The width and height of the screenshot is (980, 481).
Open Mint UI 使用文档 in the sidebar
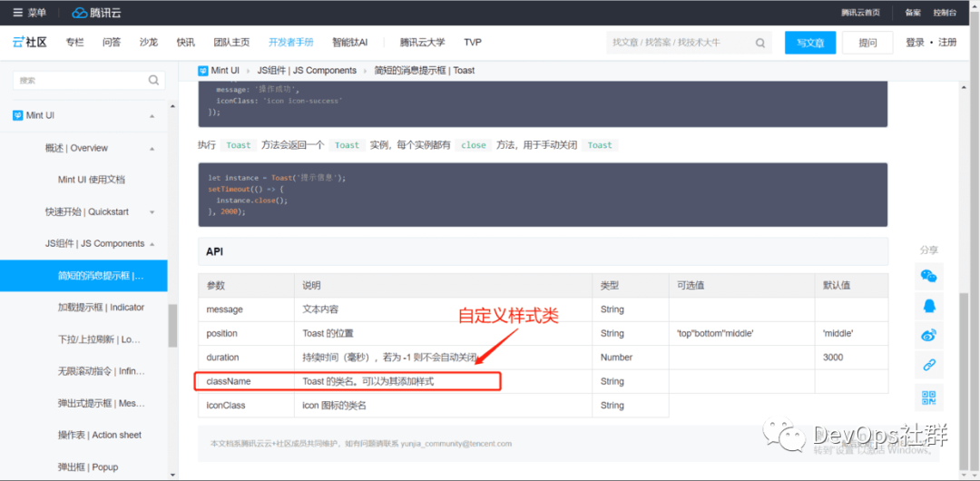92,180
